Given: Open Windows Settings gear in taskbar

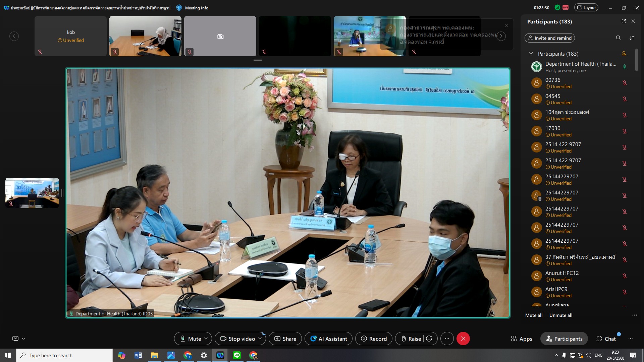Looking at the screenshot, I should click(x=204, y=355).
